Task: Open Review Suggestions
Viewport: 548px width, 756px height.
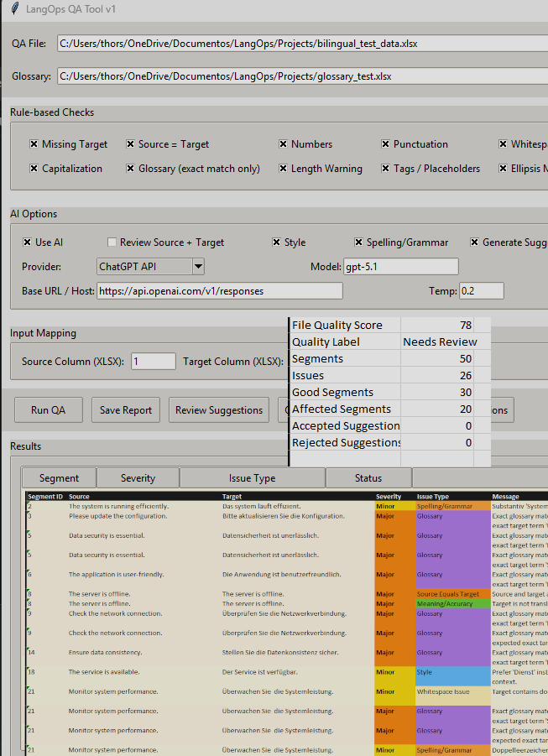Action: coord(218,410)
